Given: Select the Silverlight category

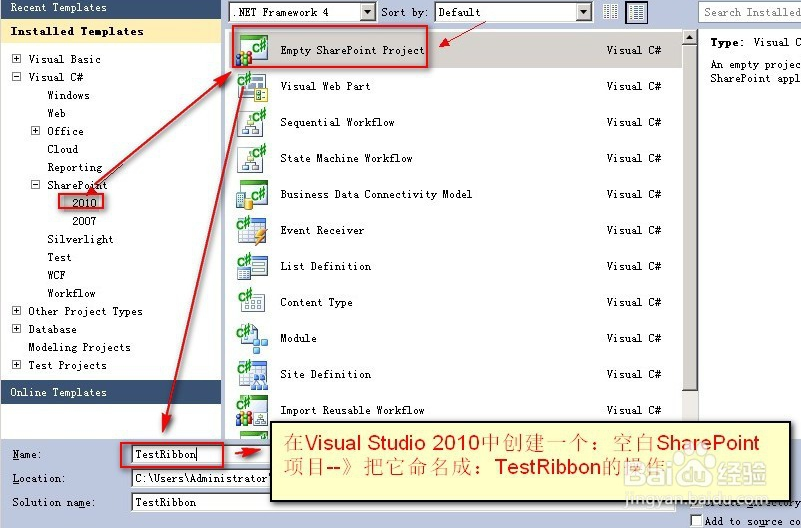Looking at the screenshot, I should coord(80,239).
